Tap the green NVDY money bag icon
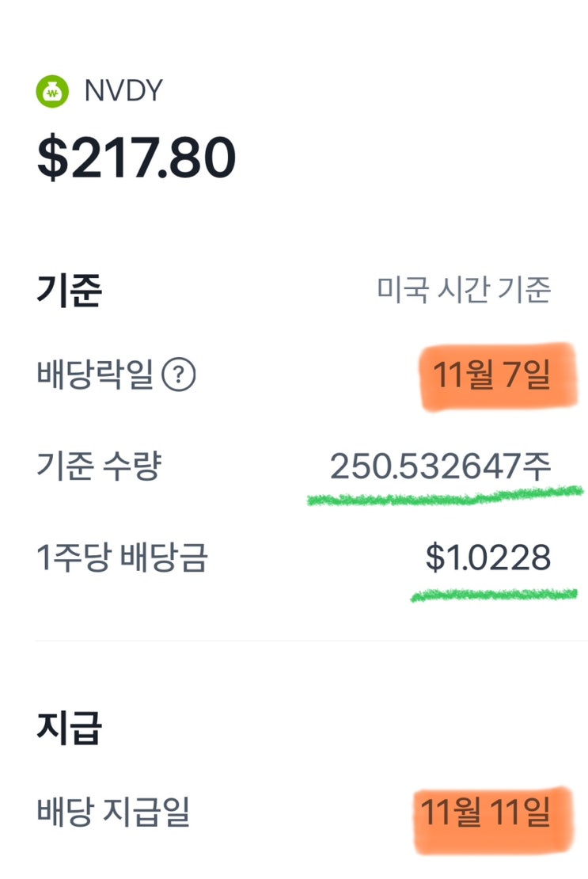 53,92
